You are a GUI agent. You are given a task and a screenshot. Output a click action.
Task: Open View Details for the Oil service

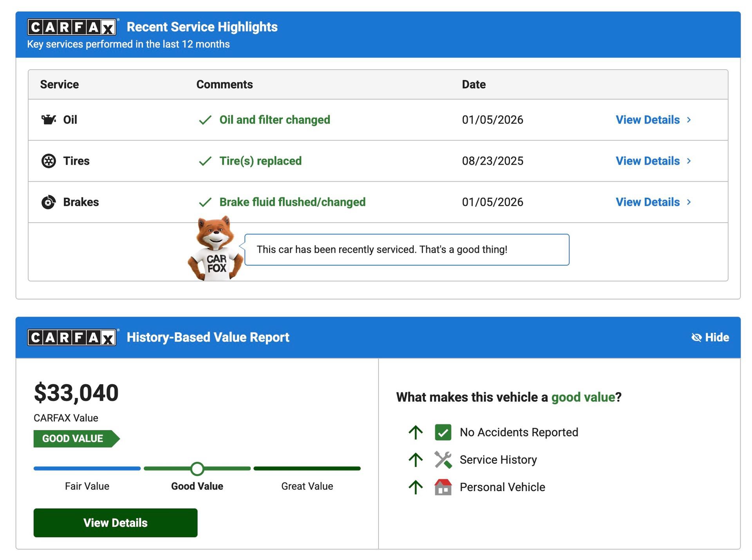(x=648, y=120)
